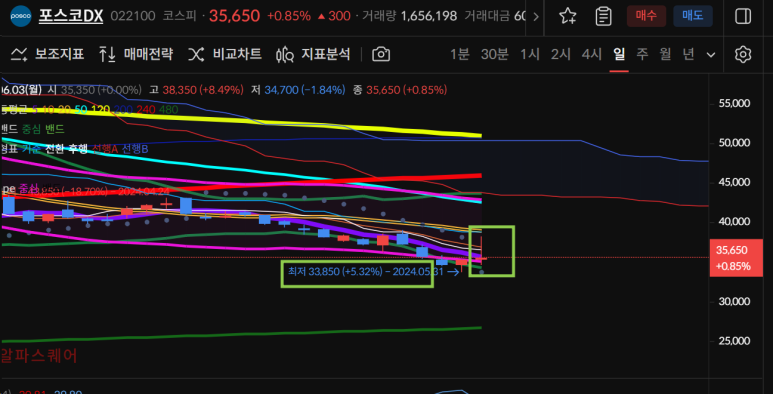Expand header info with right chevron
Screen dimensions: 773x394
click(536, 16)
